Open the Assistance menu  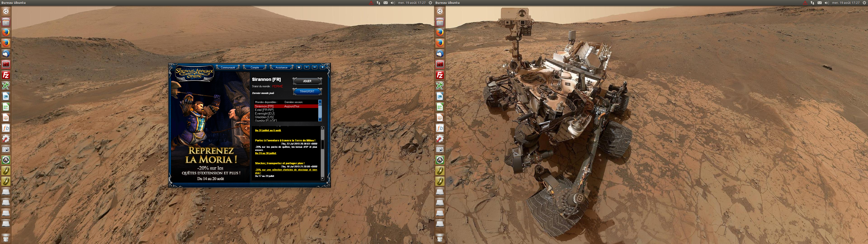[281, 67]
